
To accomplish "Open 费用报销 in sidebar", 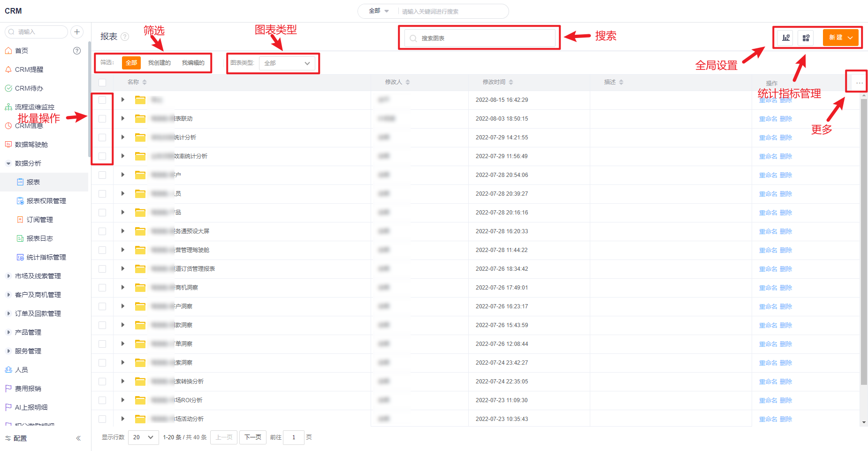I will pos(28,389).
